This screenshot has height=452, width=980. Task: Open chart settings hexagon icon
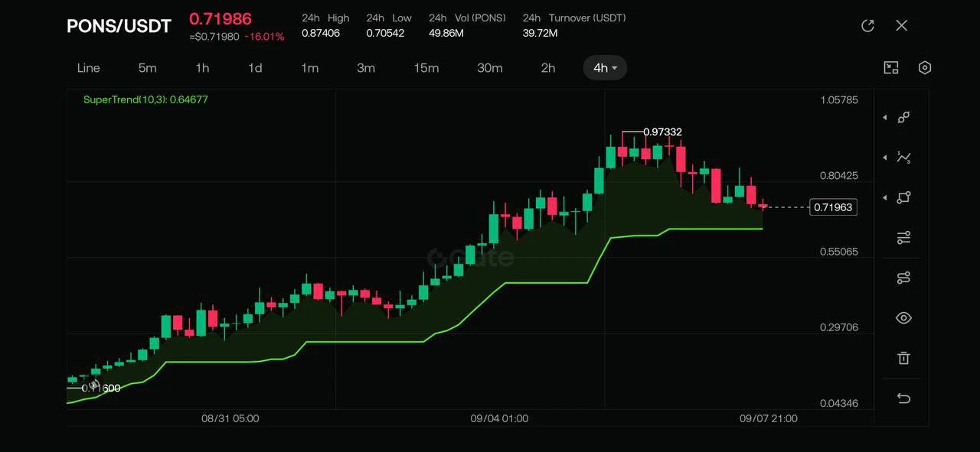[925, 67]
